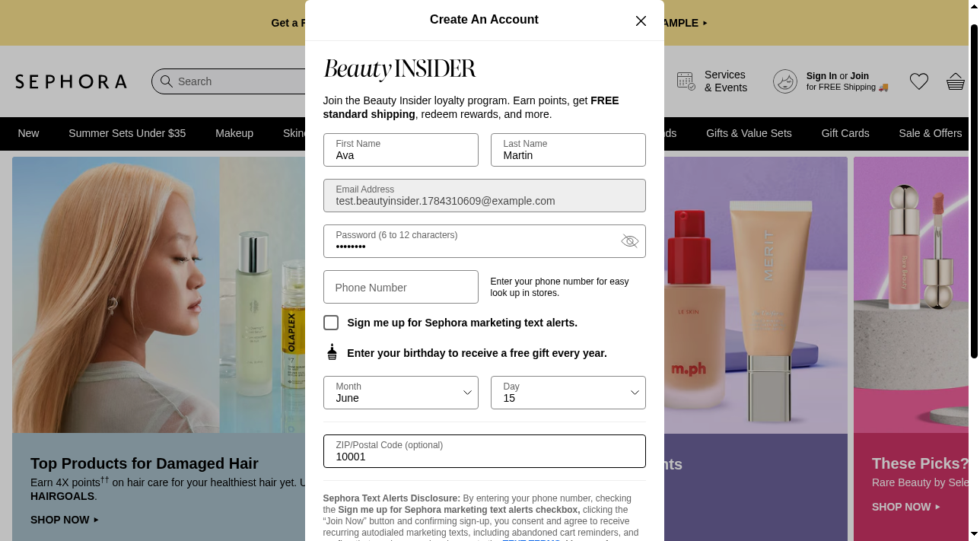Open the Gift Cards link
Viewport: 980px width, 541px height.
(x=845, y=133)
